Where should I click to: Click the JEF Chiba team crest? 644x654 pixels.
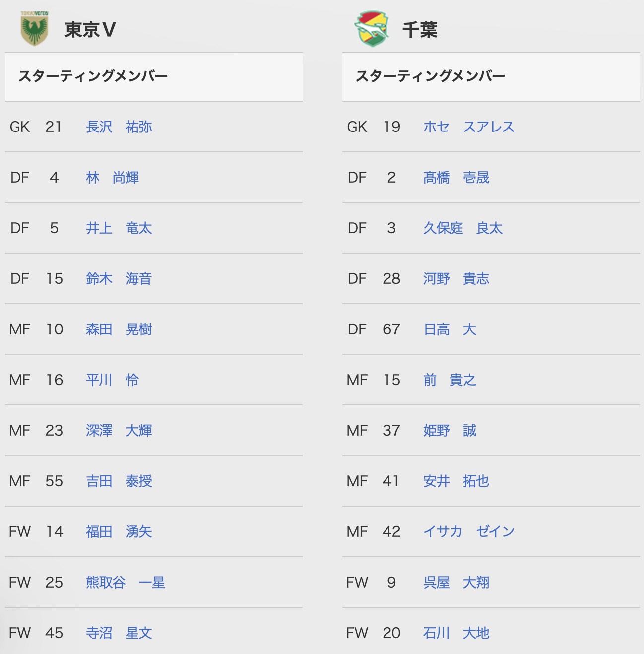click(x=372, y=29)
